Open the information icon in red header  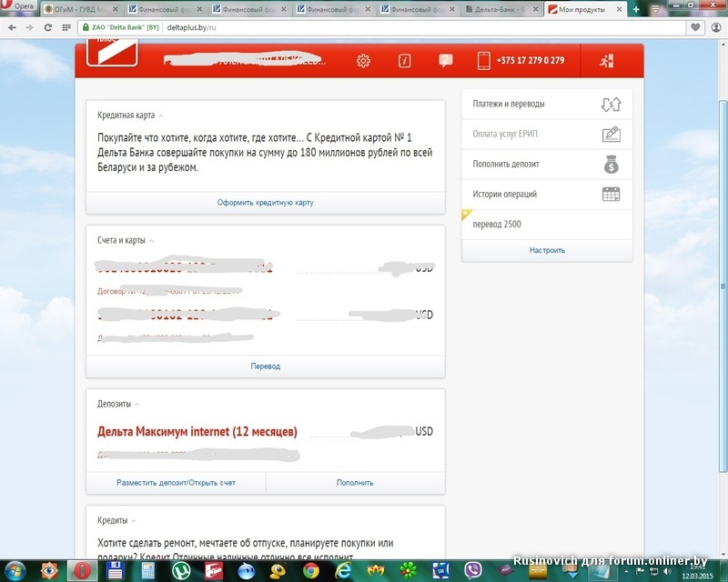coord(404,61)
